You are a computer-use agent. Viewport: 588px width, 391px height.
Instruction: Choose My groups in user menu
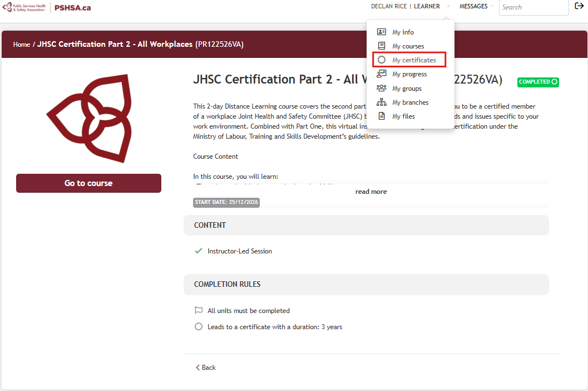point(407,88)
